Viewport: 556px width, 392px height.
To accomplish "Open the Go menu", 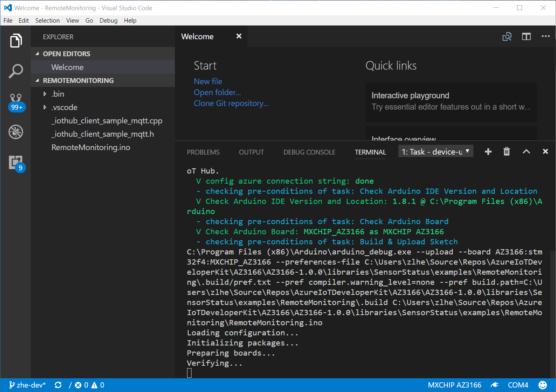I will [89, 21].
